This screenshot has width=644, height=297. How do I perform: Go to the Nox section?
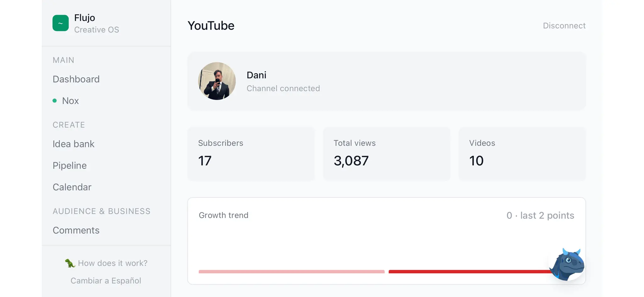coord(70,101)
